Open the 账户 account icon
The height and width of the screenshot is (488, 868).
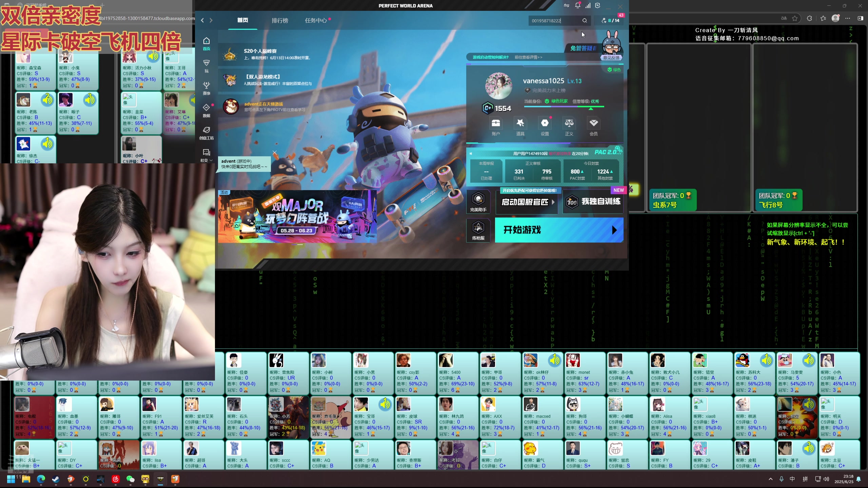coord(496,126)
